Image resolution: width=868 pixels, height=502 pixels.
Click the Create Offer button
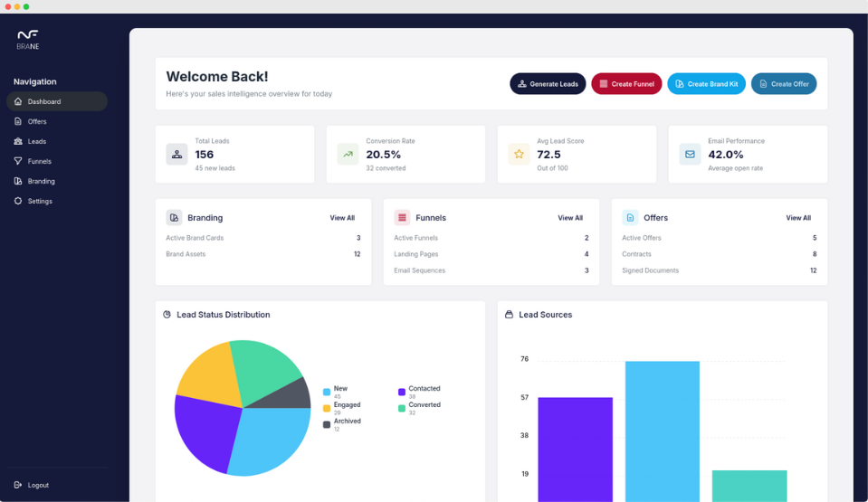(x=783, y=83)
